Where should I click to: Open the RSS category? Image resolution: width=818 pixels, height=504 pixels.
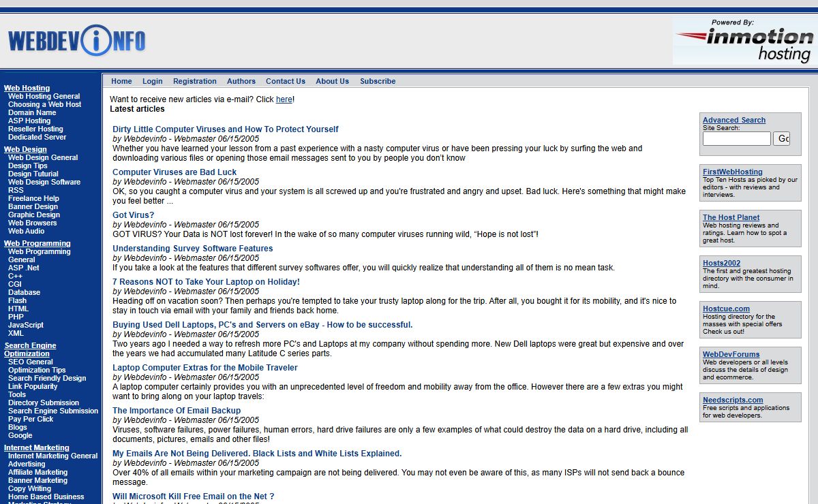16,191
